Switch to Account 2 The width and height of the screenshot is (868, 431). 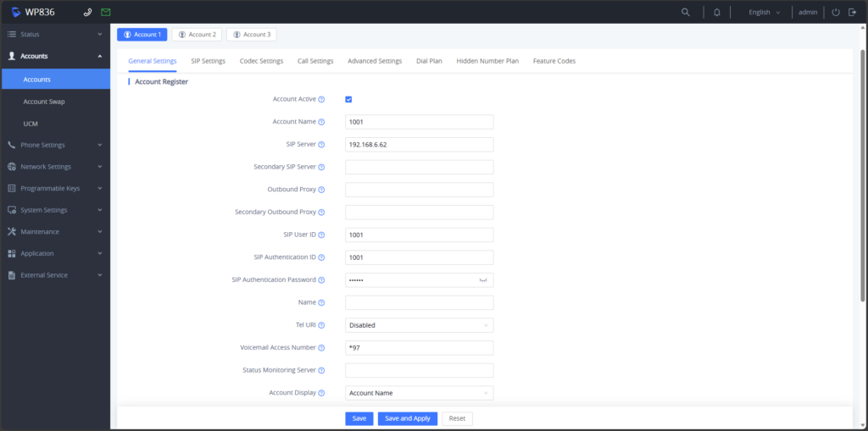click(197, 35)
